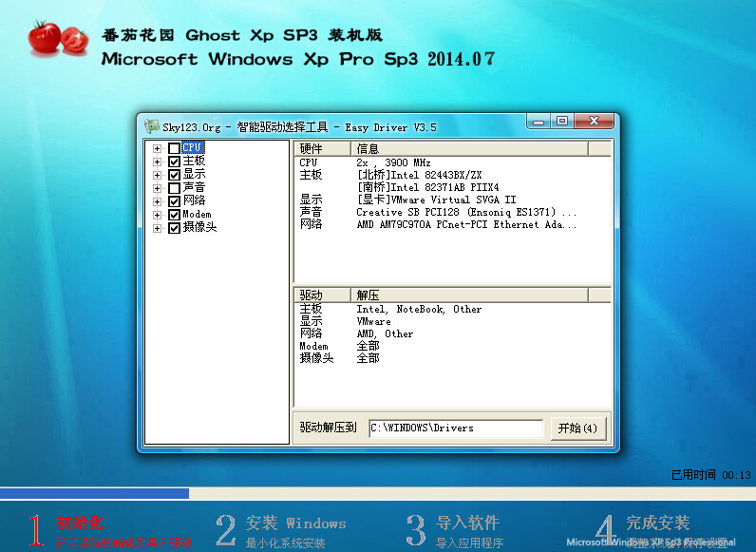
Task: Select the 显示 tree label
Action: [x=194, y=174]
